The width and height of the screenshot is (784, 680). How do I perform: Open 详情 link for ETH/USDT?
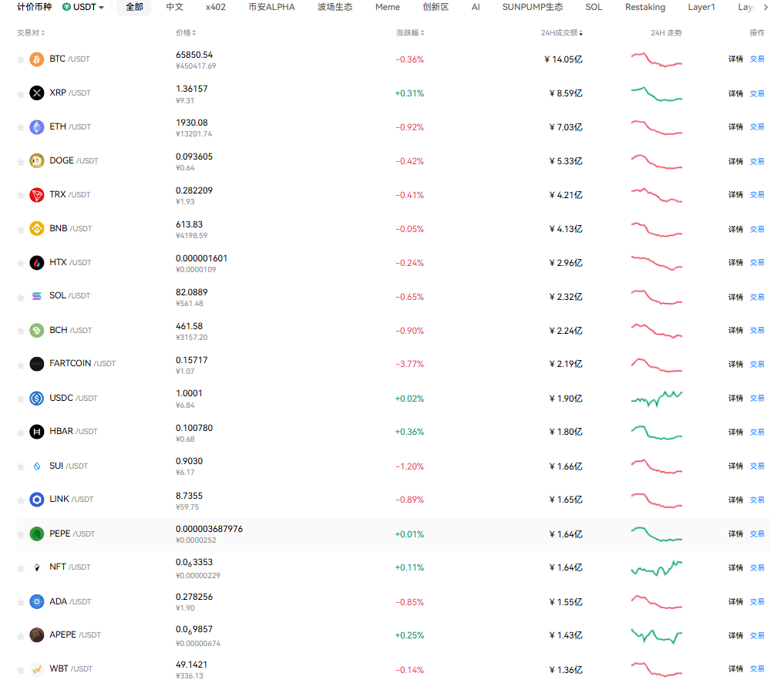pos(735,127)
